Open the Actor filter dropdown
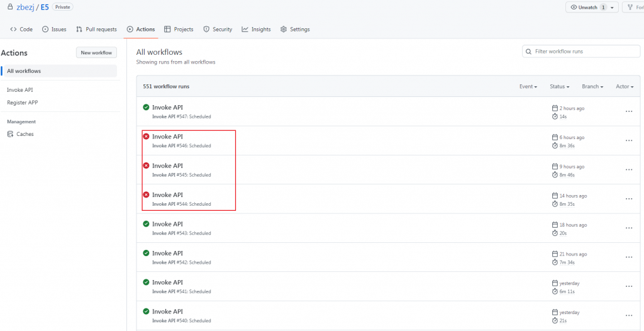The width and height of the screenshot is (644, 331). [625, 87]
